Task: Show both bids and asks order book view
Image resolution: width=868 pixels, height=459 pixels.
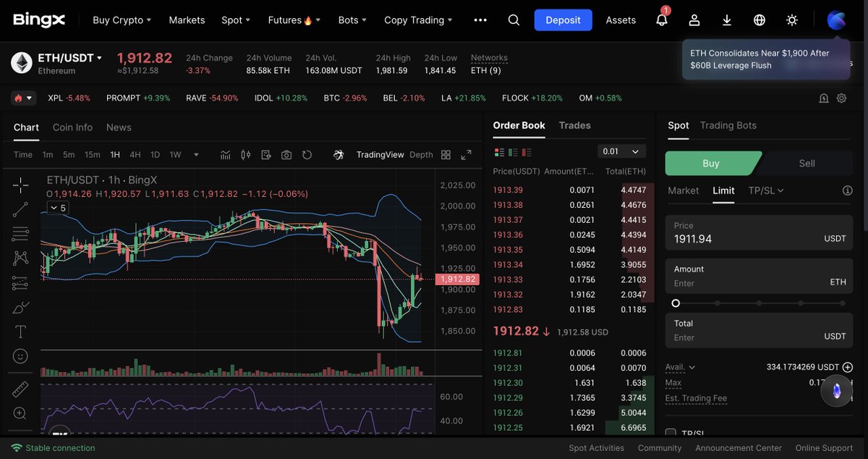Action: [x=499, y=152]
